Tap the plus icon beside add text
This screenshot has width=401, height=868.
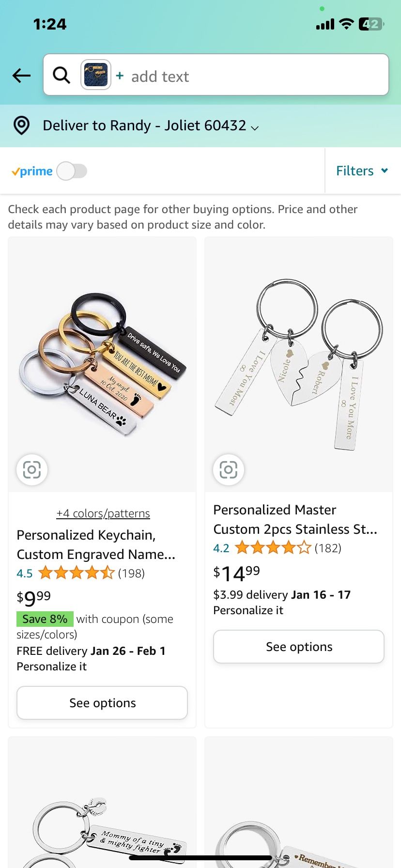[120, 76]
